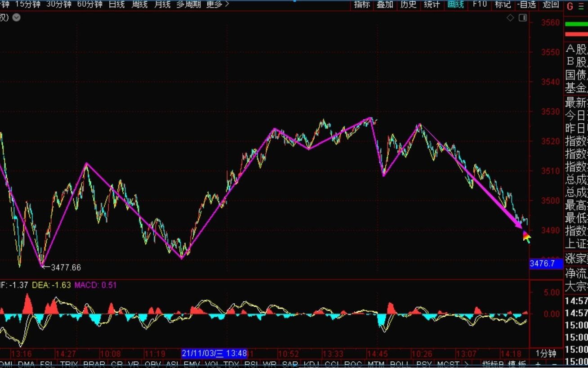Image resolution: width=588 pixels, height=368 pixels.
Task: Select the WR indicator
Action: (x=270, y=364)
